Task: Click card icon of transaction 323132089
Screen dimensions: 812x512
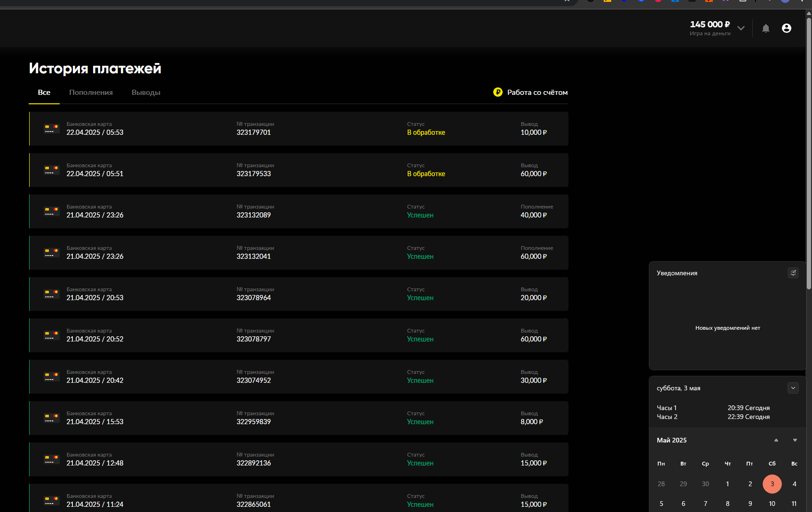Action: (51, 211)
